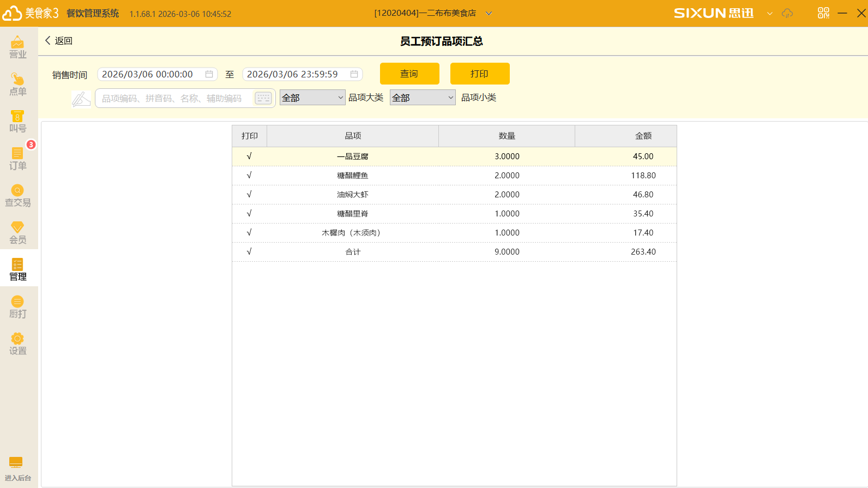868x488 pixels.
Task: Expand the 品项小类 subcategory dropdown
Action: pos(423,98)
